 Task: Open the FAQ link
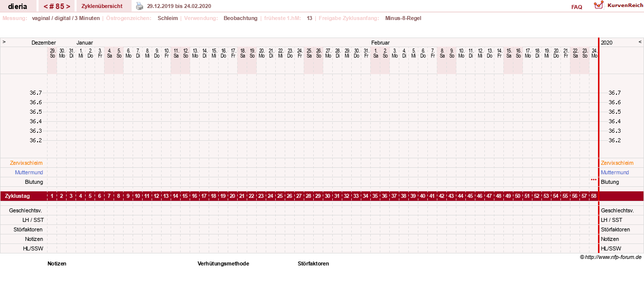click(576, 7)
